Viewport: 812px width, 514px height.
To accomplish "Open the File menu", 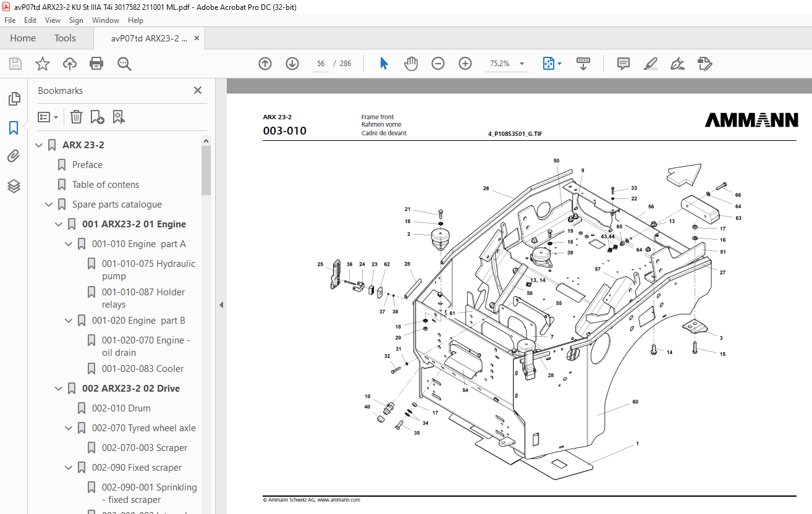I will pos(10,20).
